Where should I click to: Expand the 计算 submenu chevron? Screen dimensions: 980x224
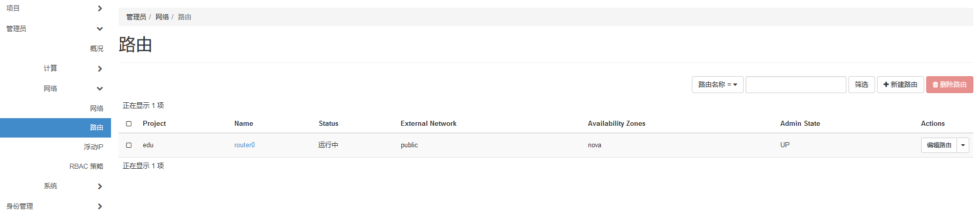point(100,69)
